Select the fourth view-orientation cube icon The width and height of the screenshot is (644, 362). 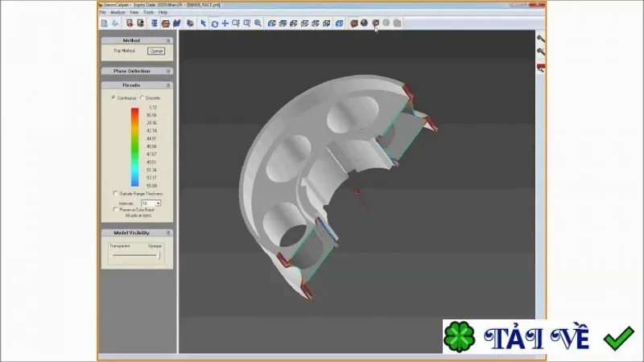tap(305, 23)
